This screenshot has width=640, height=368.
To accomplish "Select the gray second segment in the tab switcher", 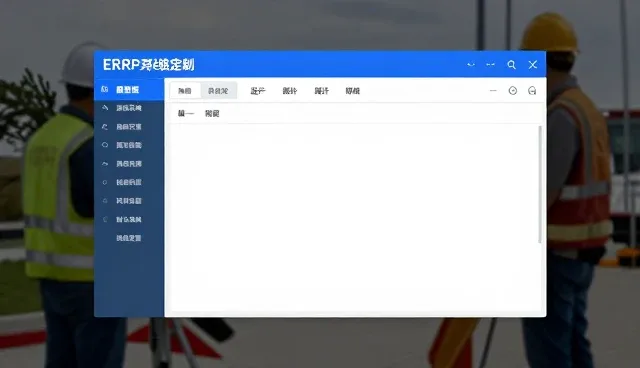I will 218,91.
